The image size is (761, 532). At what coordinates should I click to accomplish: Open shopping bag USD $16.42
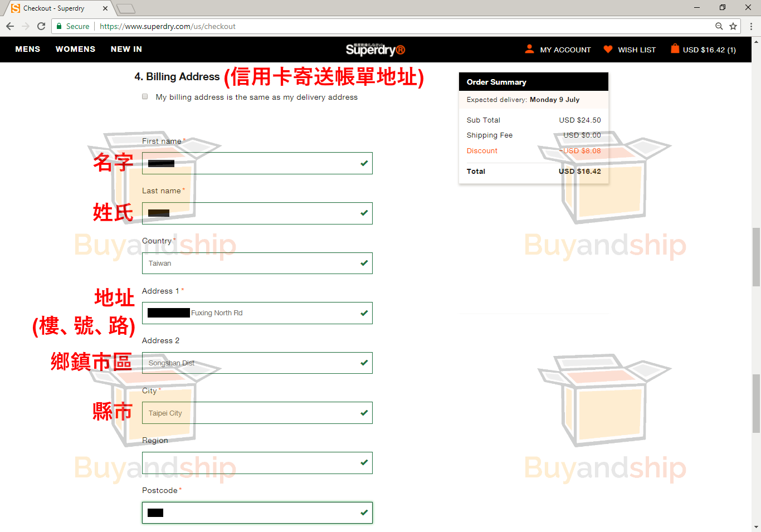(703, 50)
